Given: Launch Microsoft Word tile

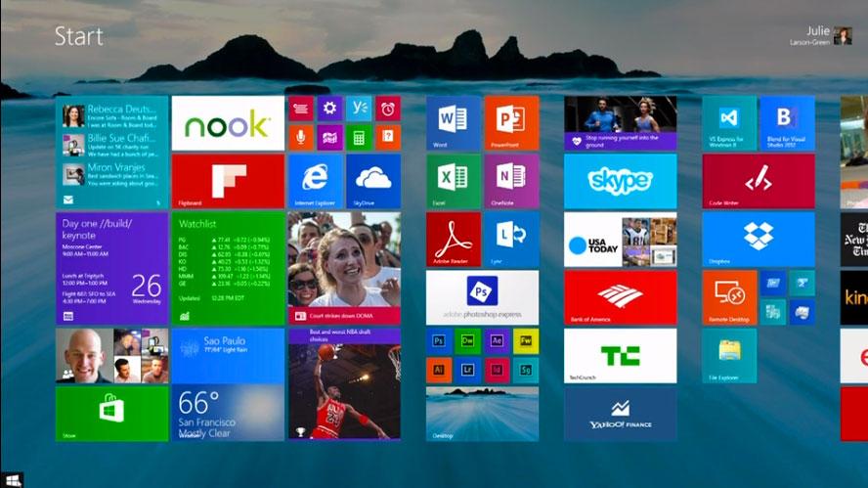Looking at the screenshot, I should point(454,123).
